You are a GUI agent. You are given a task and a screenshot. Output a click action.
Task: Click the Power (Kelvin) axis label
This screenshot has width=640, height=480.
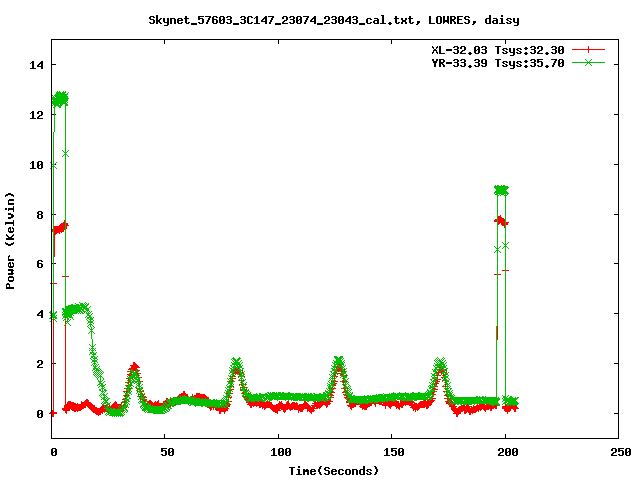10,241
